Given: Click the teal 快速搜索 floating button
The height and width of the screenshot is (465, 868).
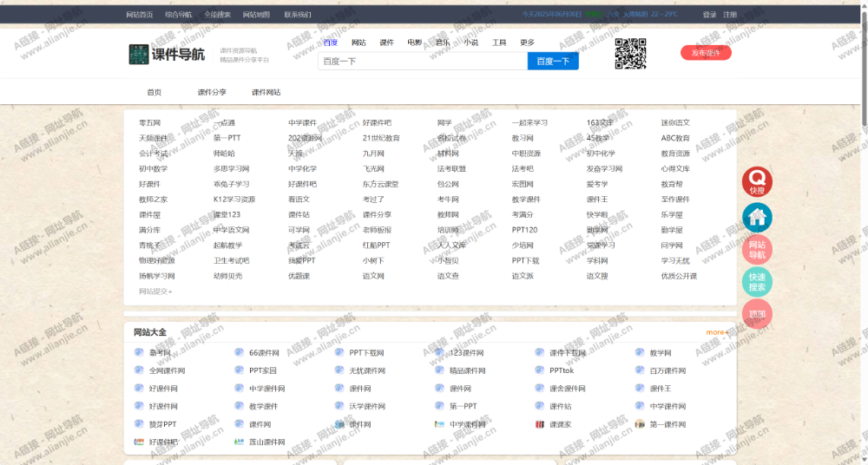Looking at the screenshot, I should (x=757, y=282).
